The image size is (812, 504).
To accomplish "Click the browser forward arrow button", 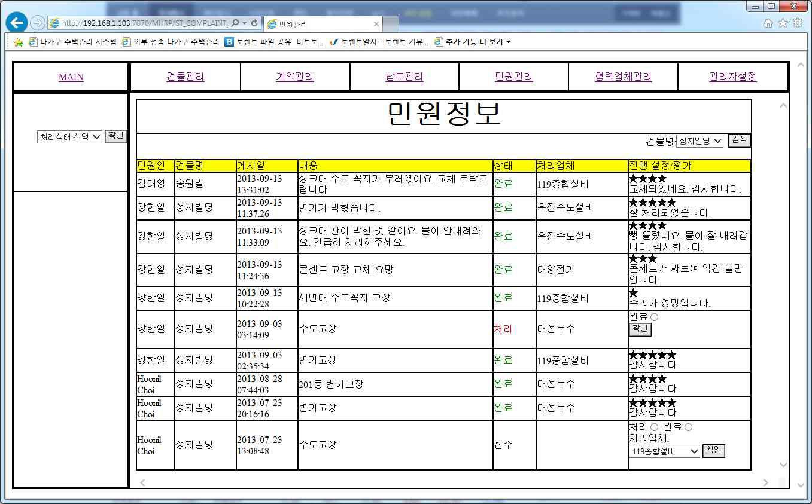I will point(37,23).
